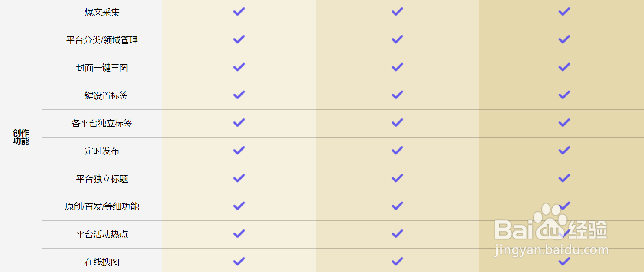Click the 定时发布 checkmark in the last plan column

[x=564, y=151]
